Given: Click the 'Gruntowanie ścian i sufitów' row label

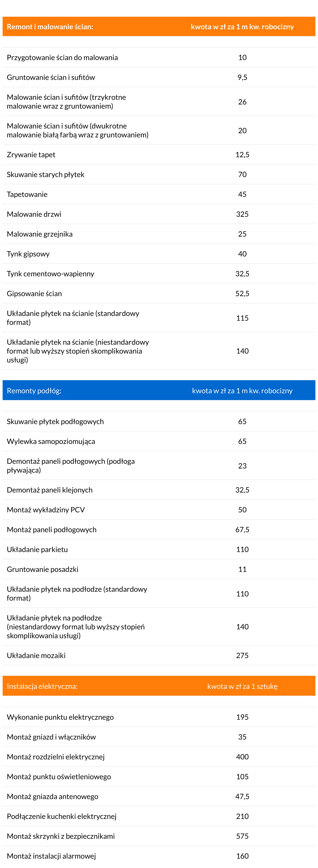Looking at the screenshot, I should coord(51,77).
